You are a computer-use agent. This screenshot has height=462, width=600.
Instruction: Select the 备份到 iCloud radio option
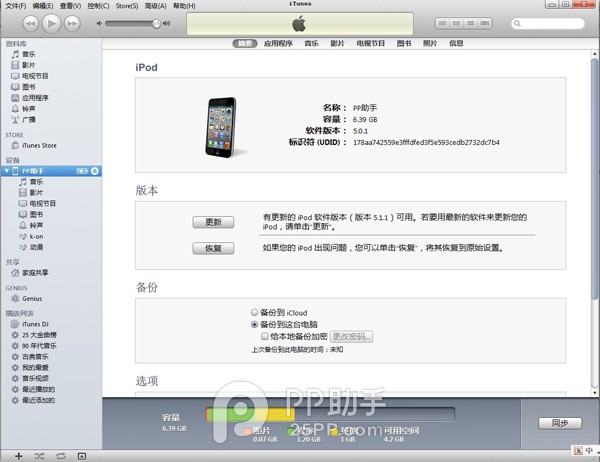pos(254,312)
